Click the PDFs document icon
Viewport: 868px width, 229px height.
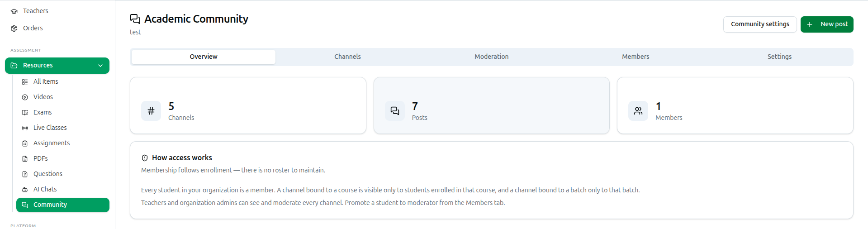click(x=25, y=159)
